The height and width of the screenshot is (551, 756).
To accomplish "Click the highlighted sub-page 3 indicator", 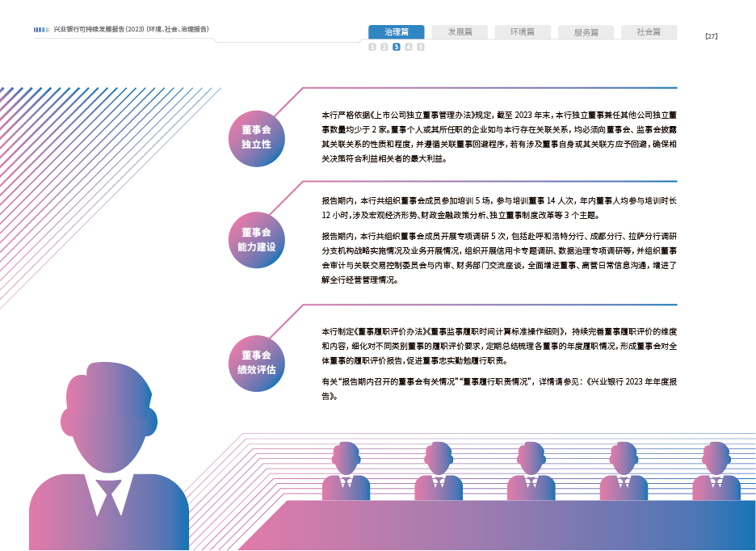I will pyautogui.click(x=397, y=48).
